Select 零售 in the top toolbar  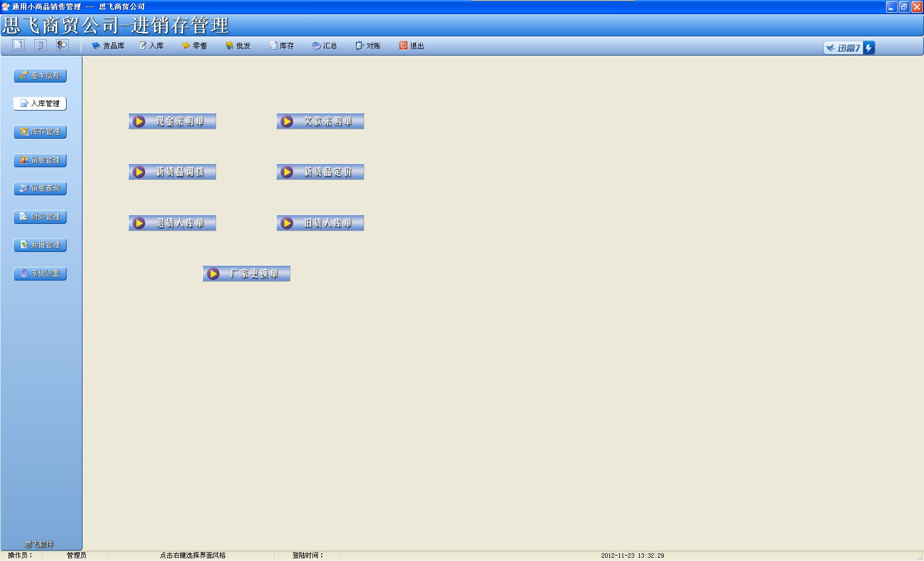click(x=195, y=46)
